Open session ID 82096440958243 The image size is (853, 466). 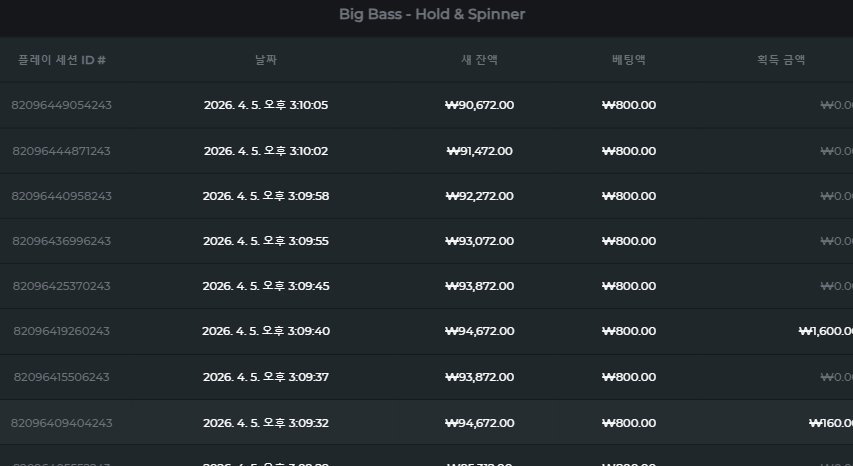coord(61,196)
